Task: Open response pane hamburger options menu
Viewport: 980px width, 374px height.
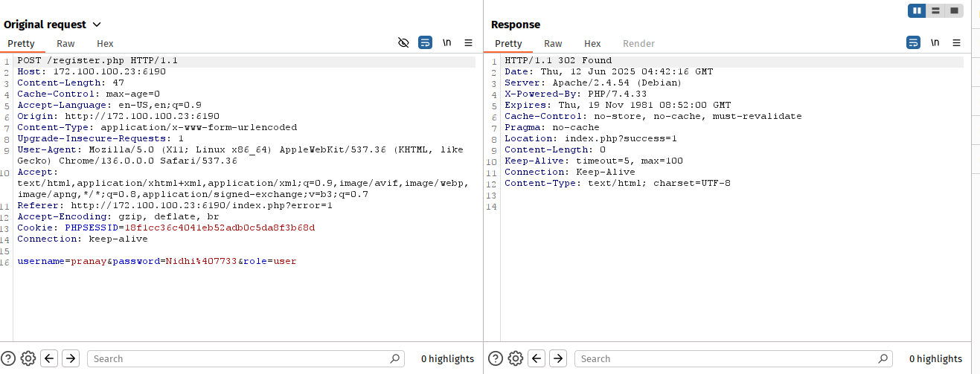Action: (x=956, y=43)
